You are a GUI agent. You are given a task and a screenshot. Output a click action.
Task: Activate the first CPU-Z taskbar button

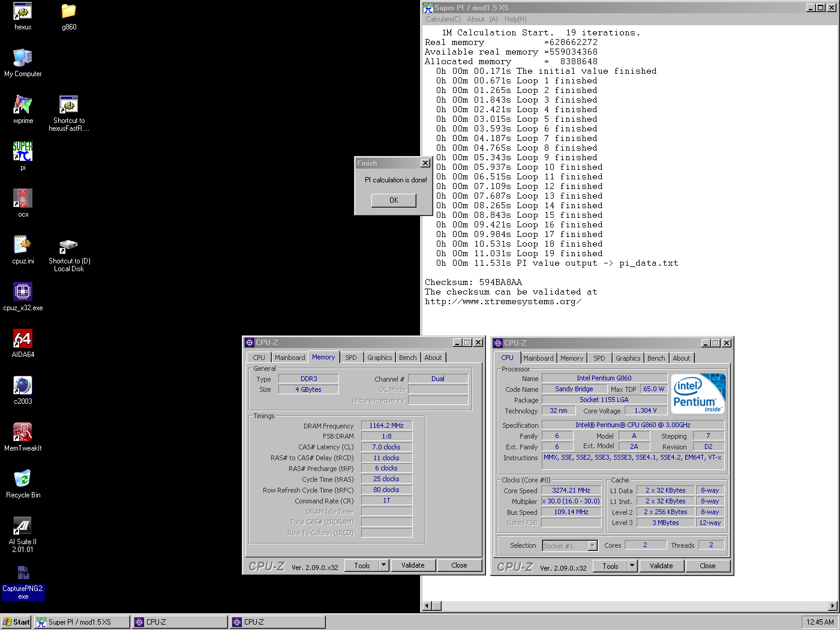(x=179, y=622)
